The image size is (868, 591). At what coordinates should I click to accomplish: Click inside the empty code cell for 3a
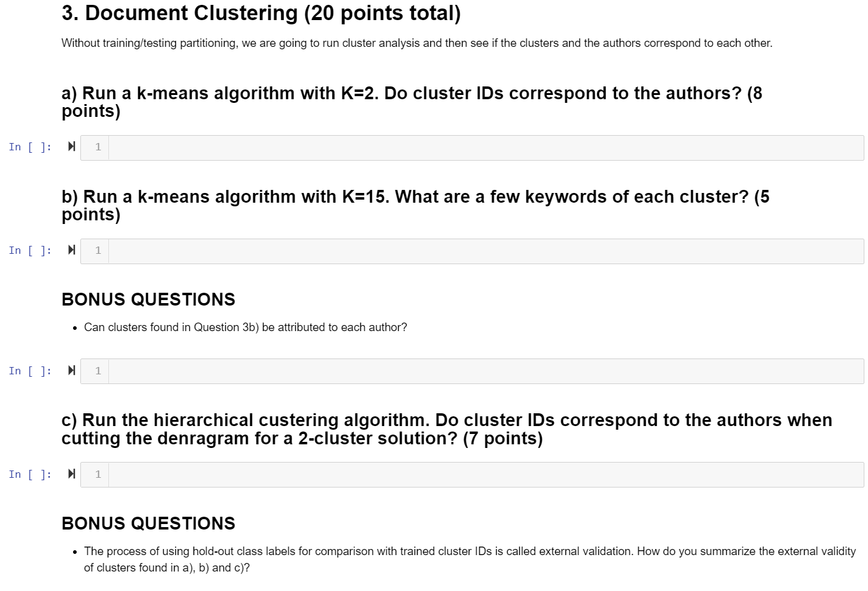coord(426,147)
